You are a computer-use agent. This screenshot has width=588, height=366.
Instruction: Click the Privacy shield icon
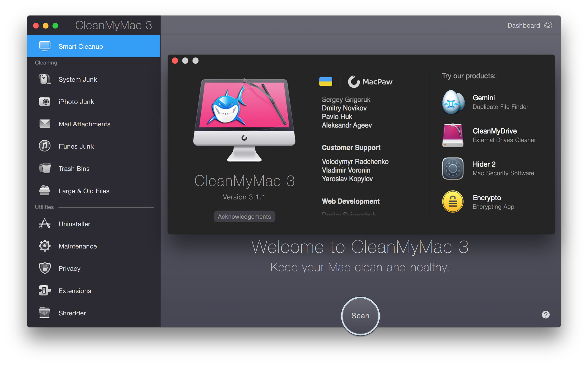click(45, 268)
